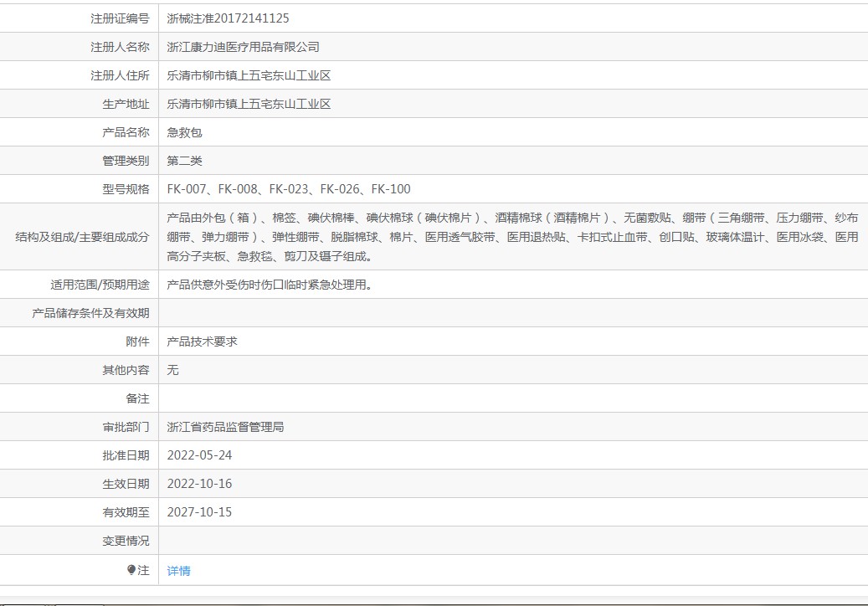The height and width of the screenshot is (606, 868).
Task: Select registration number 浙械注准20172141125
Action: click(228, 18)
